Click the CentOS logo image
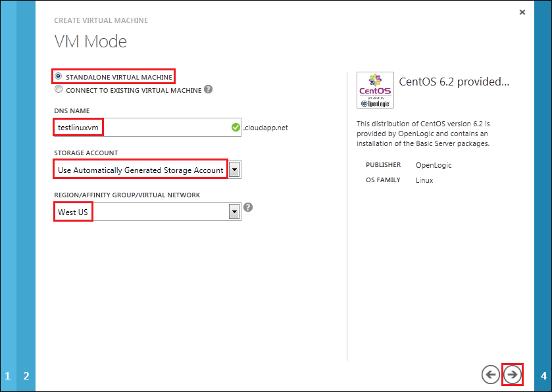Image resolution: width=552 pixels, height=392 pixels. [375, 90]
